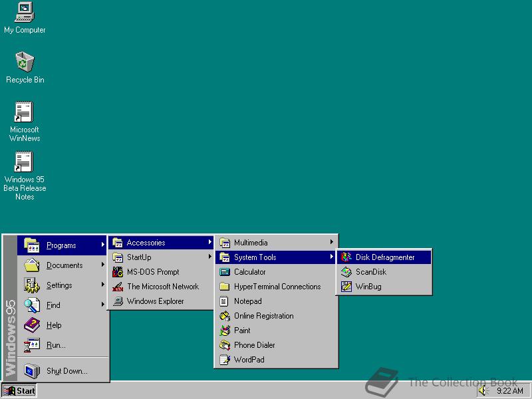This screenshot has height=399, width=532.
Task: Click the ScanDisk icon
Action: 346,272
